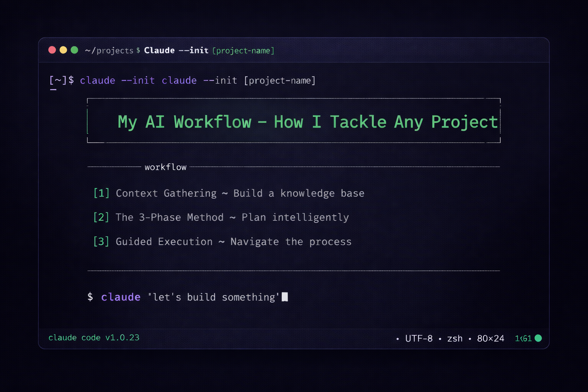Click the green line position counter
The height and width of the screenshot is (392, 588).
tap(523, 338)
